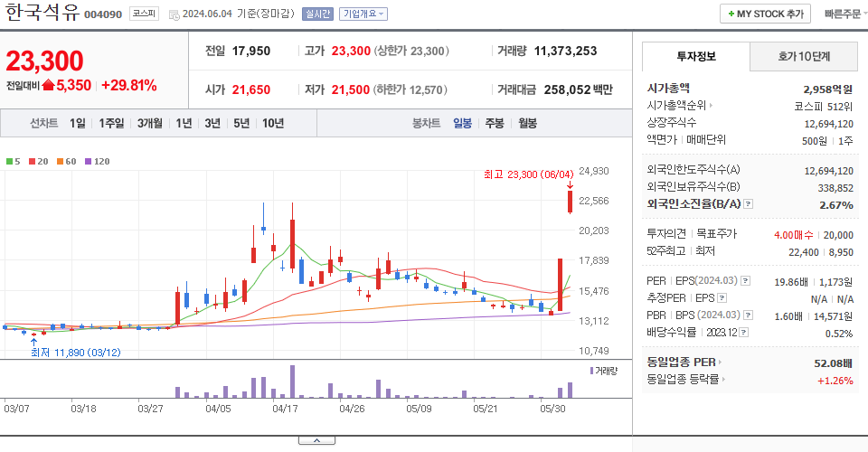Click the red up-arrow icon beside 5,350
This screenshot has width=868, height=452.
48,85
